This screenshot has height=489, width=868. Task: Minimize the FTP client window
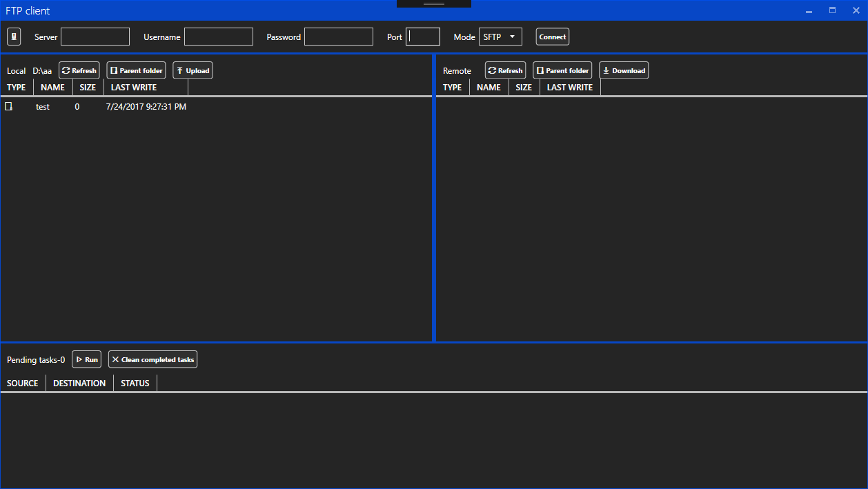(809, 11)
